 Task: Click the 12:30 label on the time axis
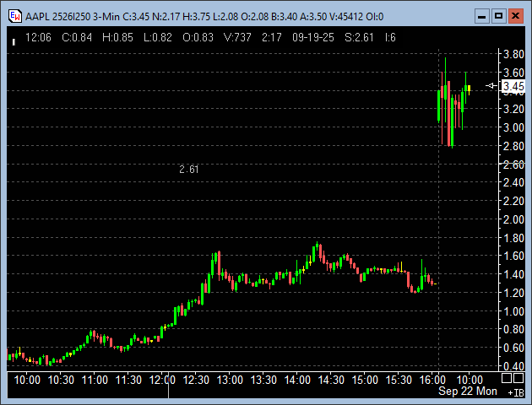tap(196, 381)
